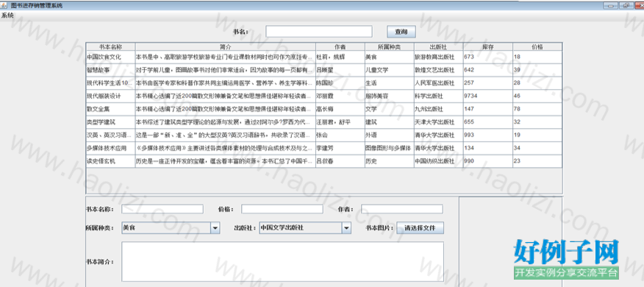
Task: Click publisher cell 旅游教育出版社
Action: tap(439, 57)
